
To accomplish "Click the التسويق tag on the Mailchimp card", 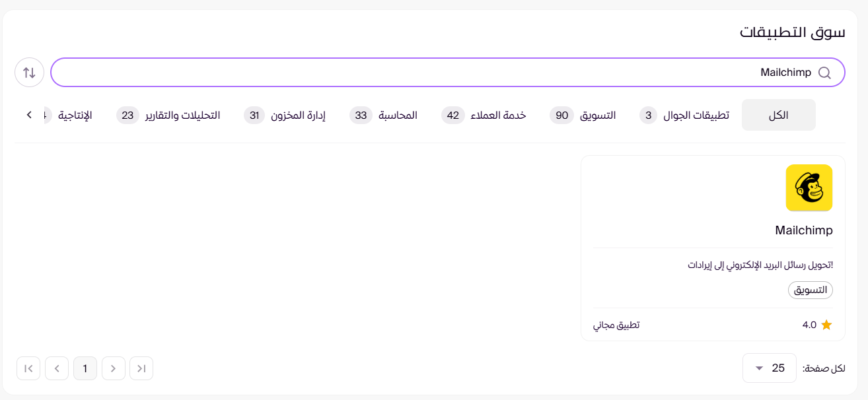I will tap(811, 290).
